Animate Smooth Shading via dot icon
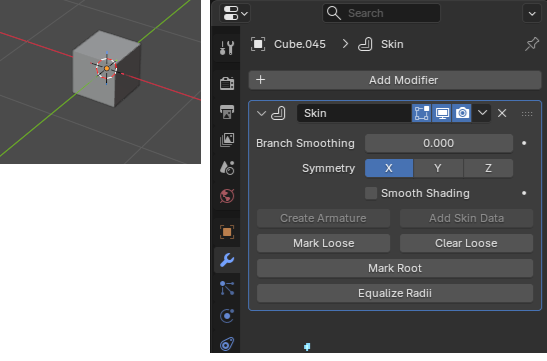This screenshot has height=361, width=547. (x=524, y=193)
